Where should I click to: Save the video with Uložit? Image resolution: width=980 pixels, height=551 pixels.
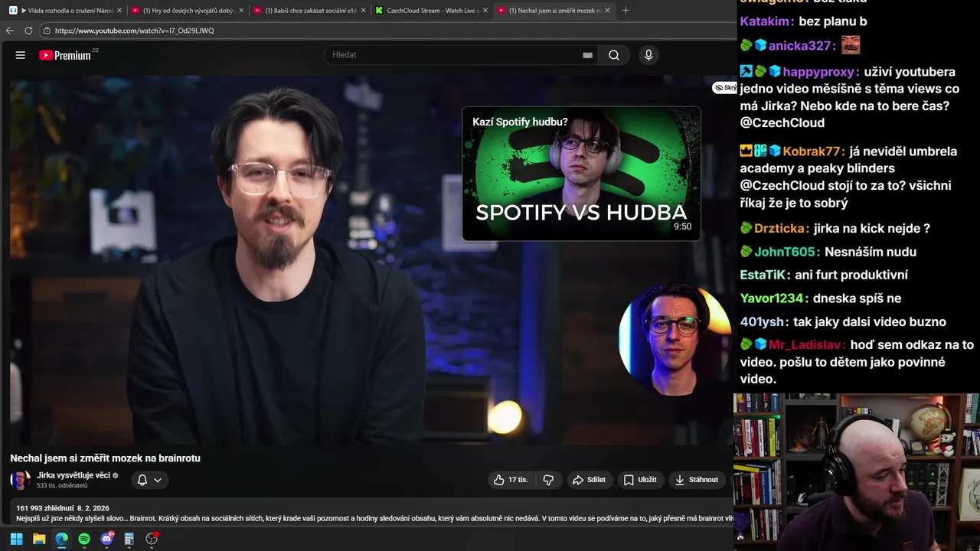click(x=640, y=480)
